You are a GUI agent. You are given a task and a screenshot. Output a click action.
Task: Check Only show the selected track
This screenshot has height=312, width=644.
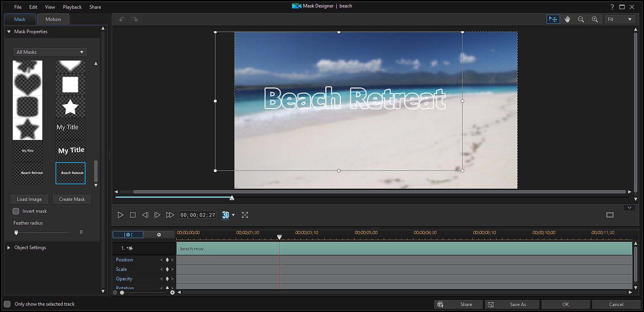coord(7,304)
